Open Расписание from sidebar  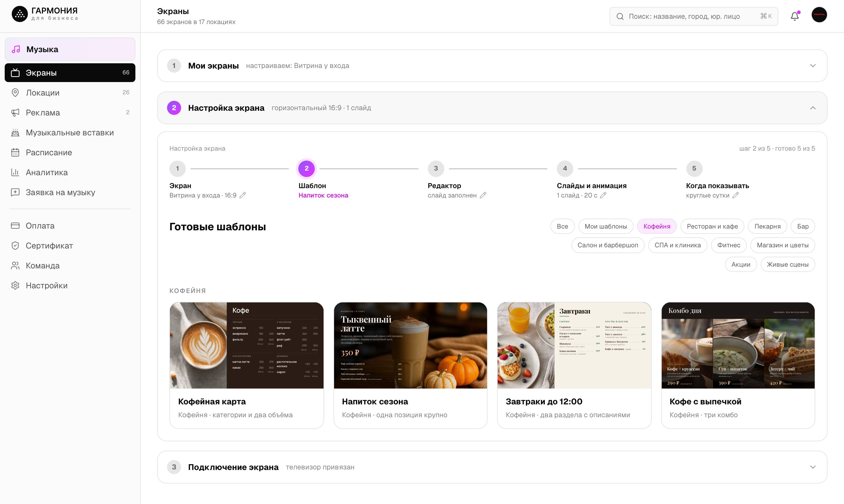(x=70, y=152)
